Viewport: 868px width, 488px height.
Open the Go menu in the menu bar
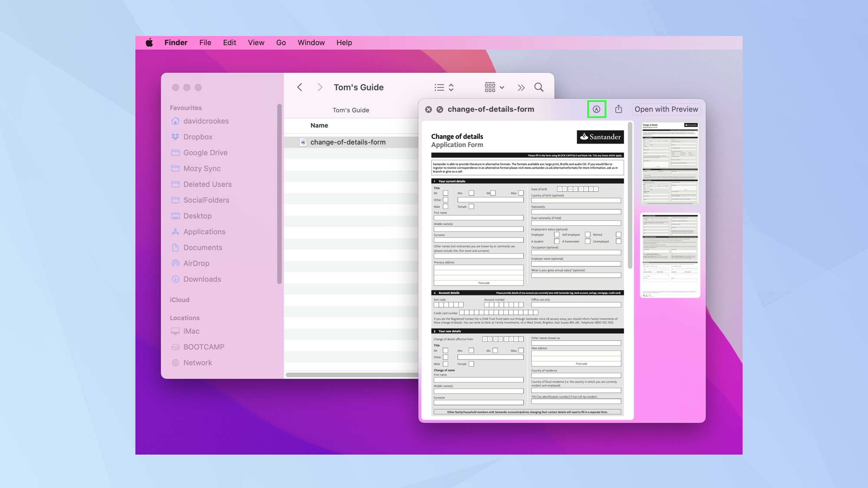tap(281, 42)
